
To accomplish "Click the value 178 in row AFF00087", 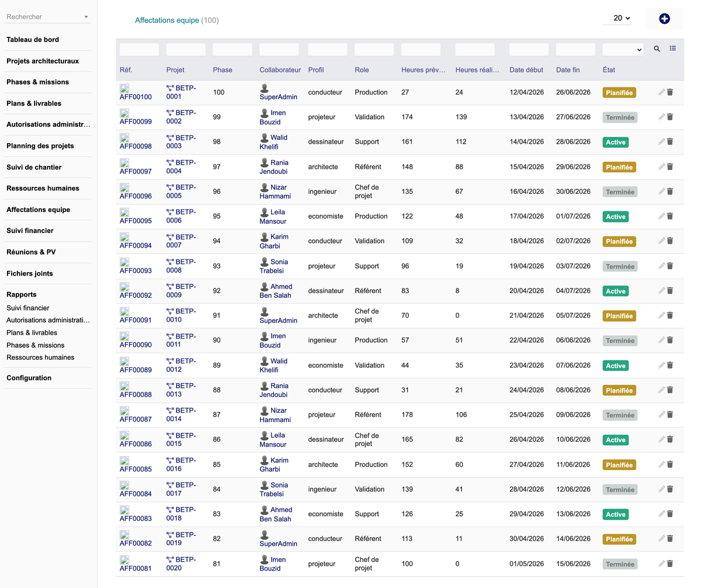I will click(407, 415).
